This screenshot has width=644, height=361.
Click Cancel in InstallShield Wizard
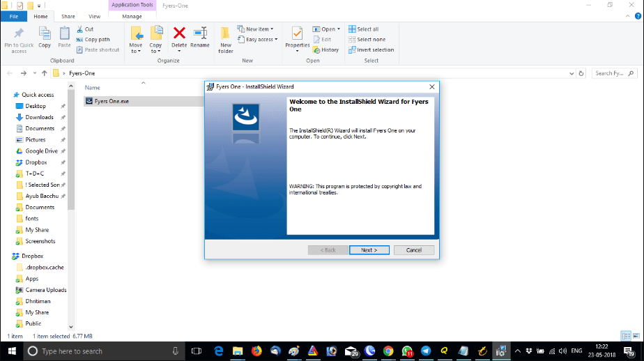(413, 250)
